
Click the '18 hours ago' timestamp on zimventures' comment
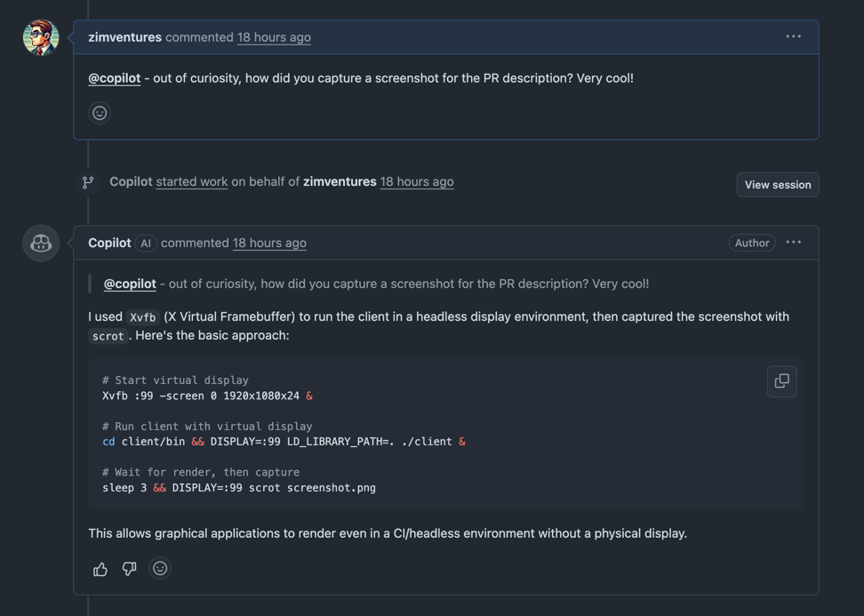pos(274,37)
